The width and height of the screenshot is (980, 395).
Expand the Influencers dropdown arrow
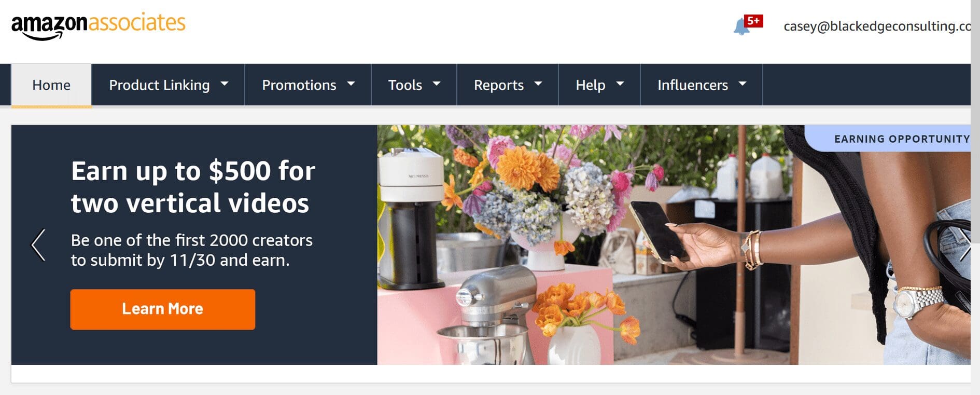click(743, 83)
